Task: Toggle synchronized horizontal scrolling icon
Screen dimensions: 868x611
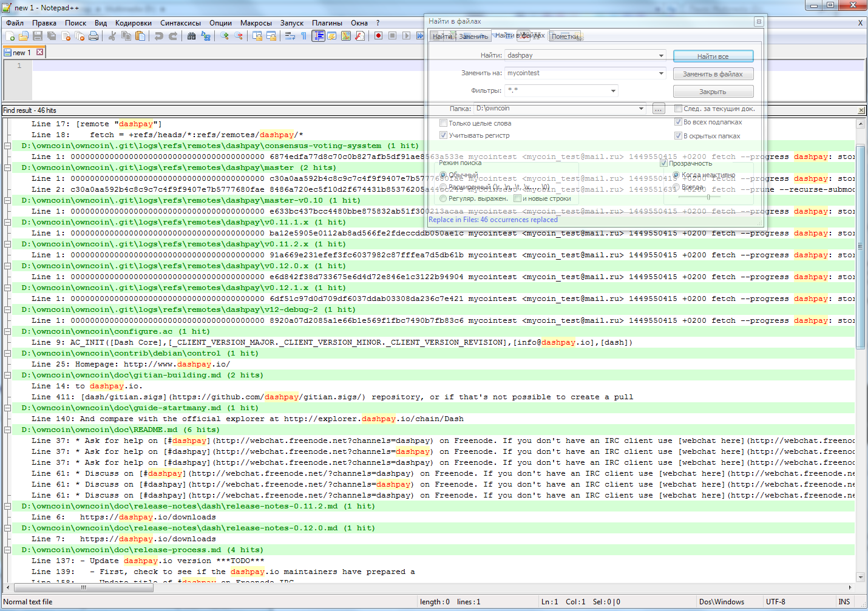Action: [271, 36]
